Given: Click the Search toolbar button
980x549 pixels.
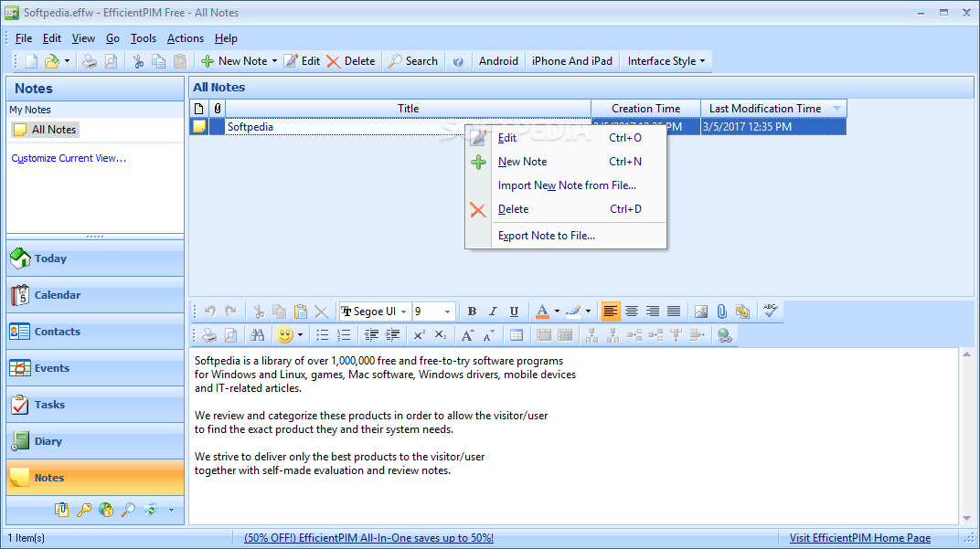Looking at the screenshot, I should (x=412, y=61).
